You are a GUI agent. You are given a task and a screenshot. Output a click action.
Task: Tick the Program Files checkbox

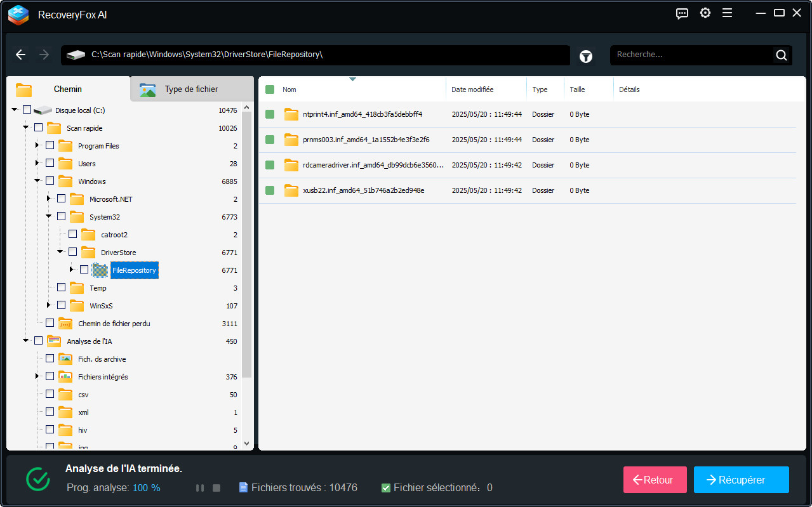pyautogui.click(x=50, y=145)
